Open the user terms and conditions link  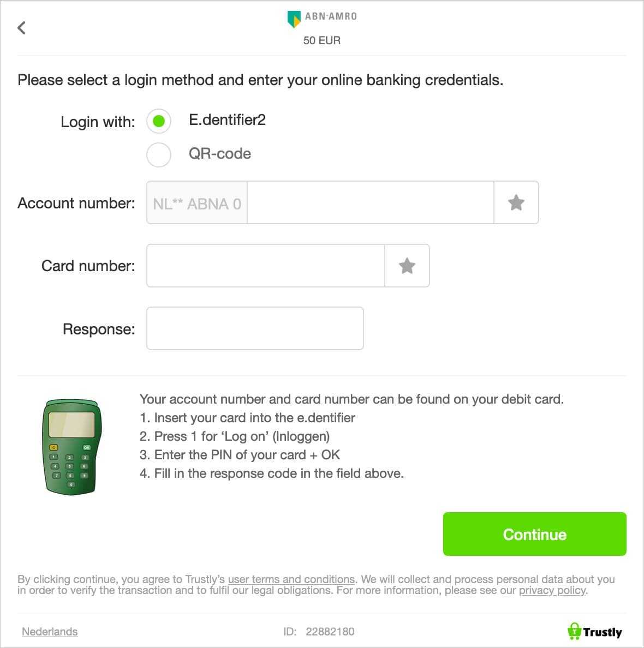click(291, 579)
